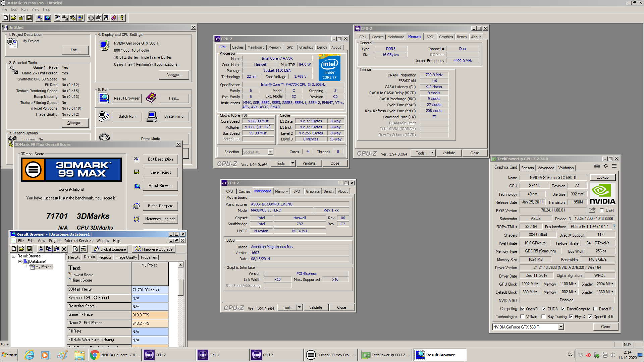644x362 pixels.
Task: Open Tools dropdown arrow in CPU-Z CPU window
Action: pos(292,164)
